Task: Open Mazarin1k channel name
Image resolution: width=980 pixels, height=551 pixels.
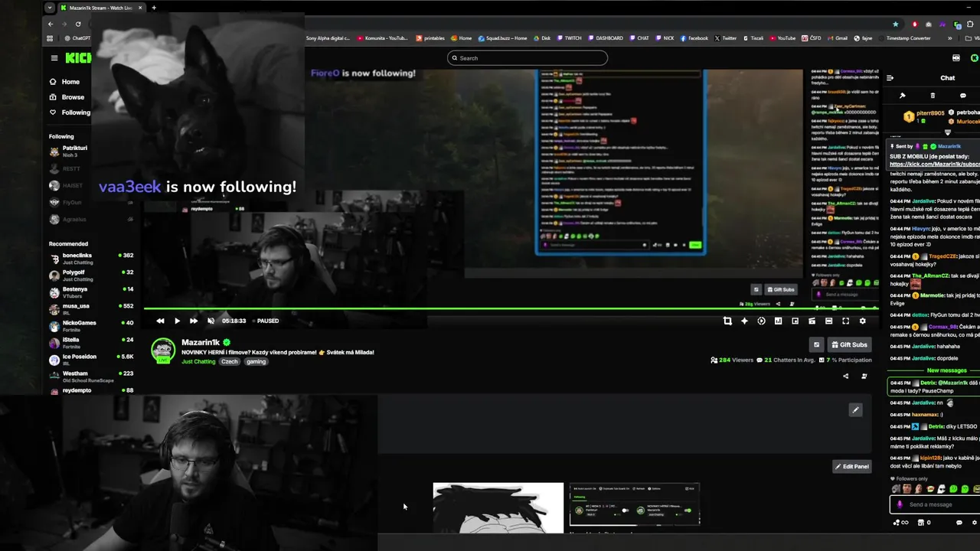Action: (x=201, y=343)
